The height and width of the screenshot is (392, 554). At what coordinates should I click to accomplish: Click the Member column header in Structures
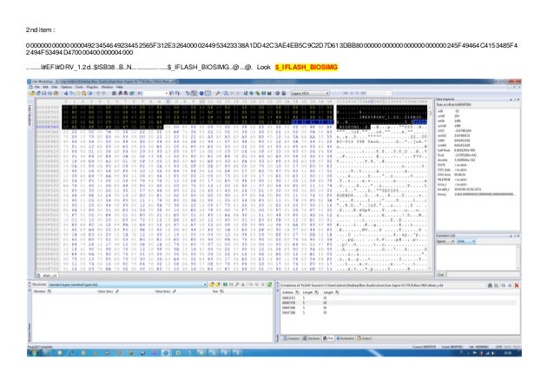pos(42,291)
